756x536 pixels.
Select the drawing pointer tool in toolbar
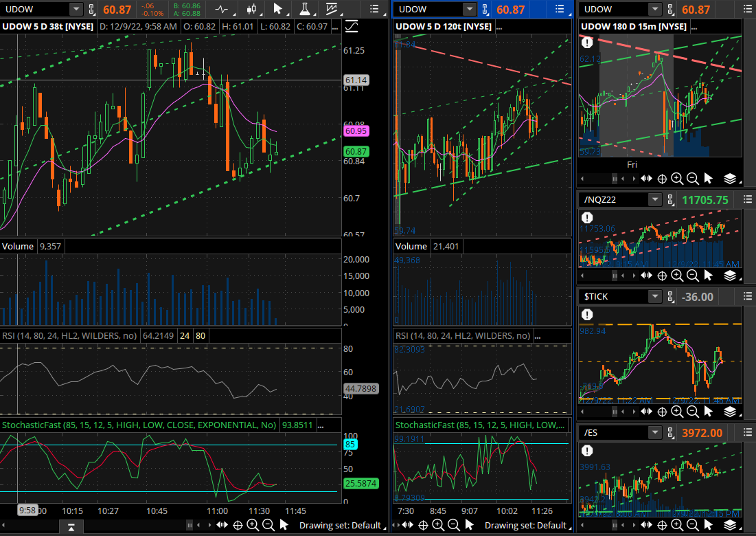(x=277, y=9)
